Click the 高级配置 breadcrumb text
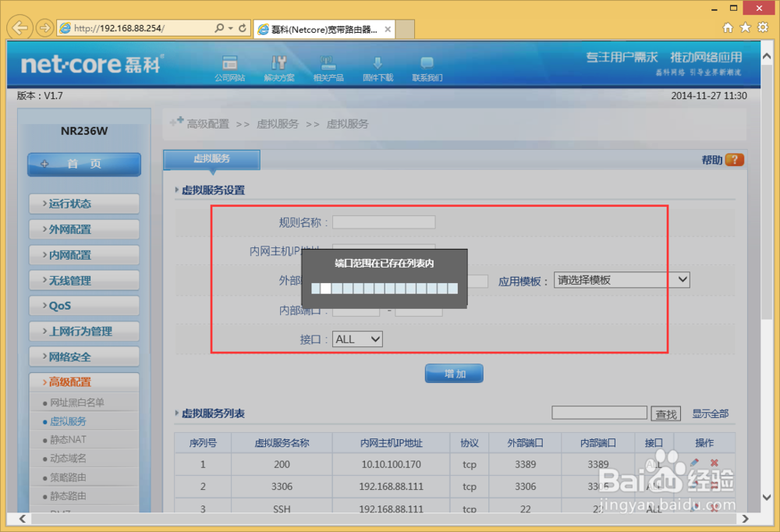Image resolution: width=780 pixels, height=532 pixels. coord(208,124)
